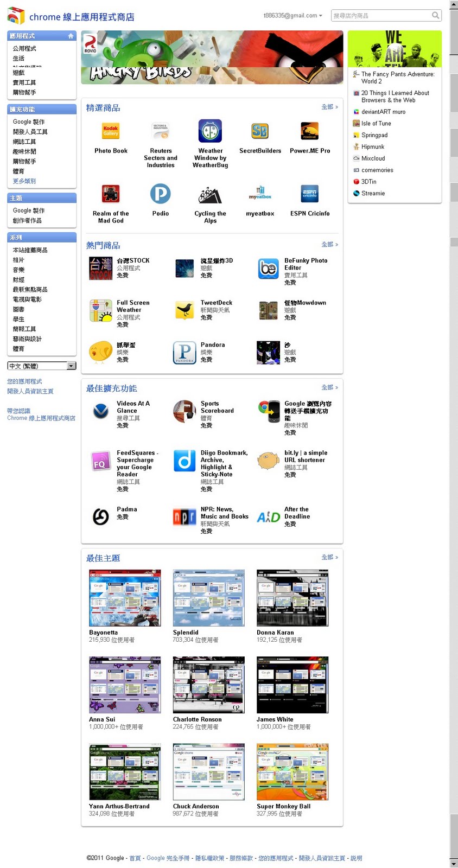The image size is (458, 868).
Task: Open the Charlotte Ronson theme thumbnail
Action: 209,685
